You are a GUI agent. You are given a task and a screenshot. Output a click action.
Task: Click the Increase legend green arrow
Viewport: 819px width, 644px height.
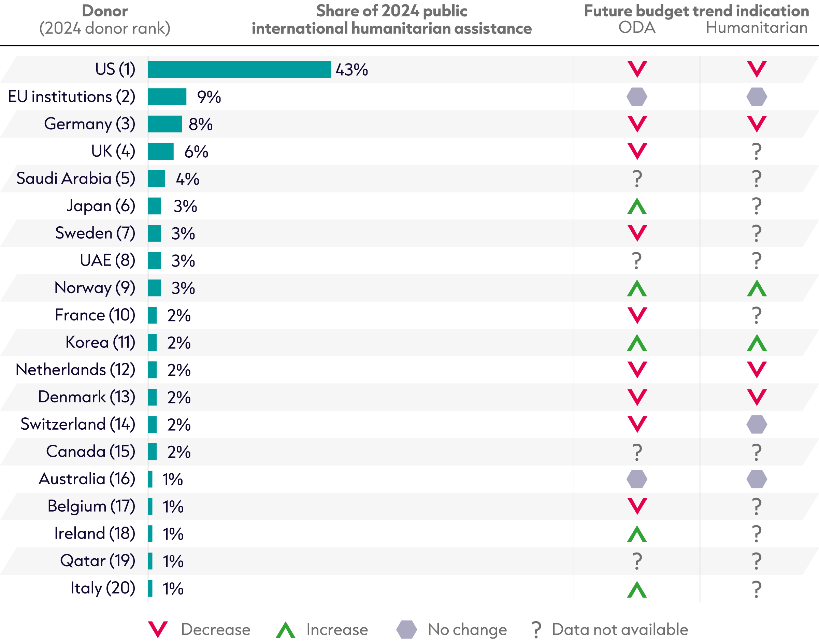pyautogui.click(x=285, y=630)
